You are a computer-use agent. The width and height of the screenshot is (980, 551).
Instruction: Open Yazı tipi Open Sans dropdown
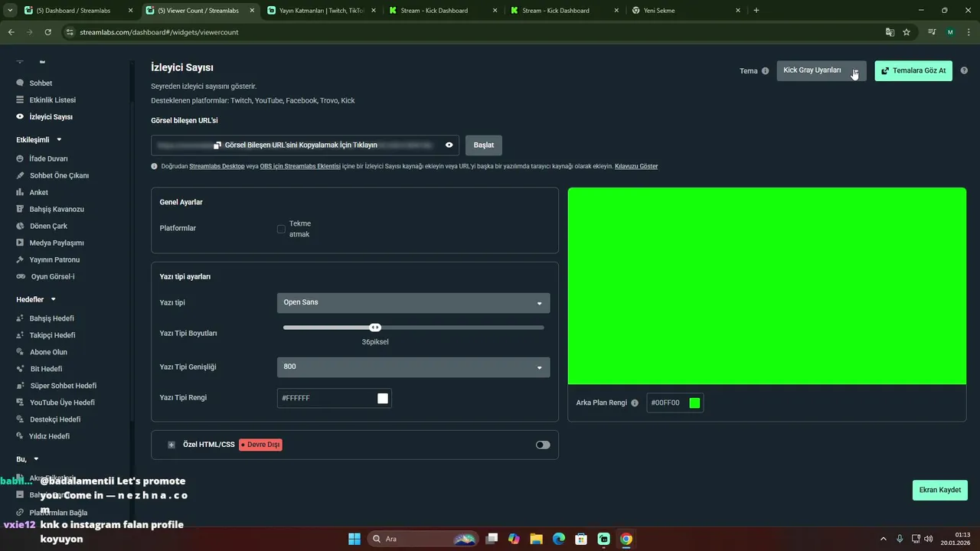coord(413,302)
